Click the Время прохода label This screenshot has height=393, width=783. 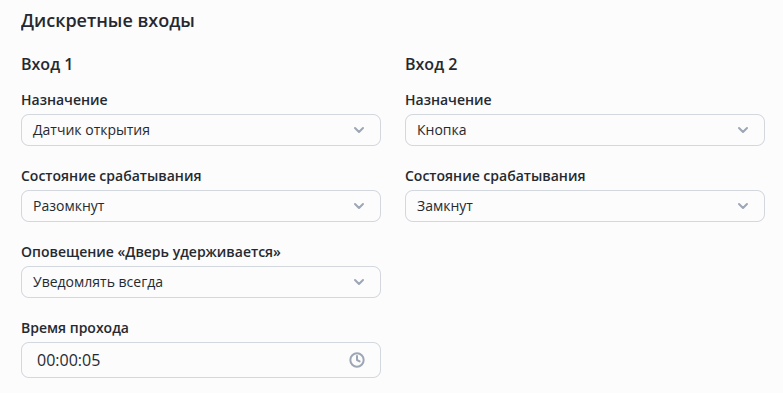[x=75, y=328]
